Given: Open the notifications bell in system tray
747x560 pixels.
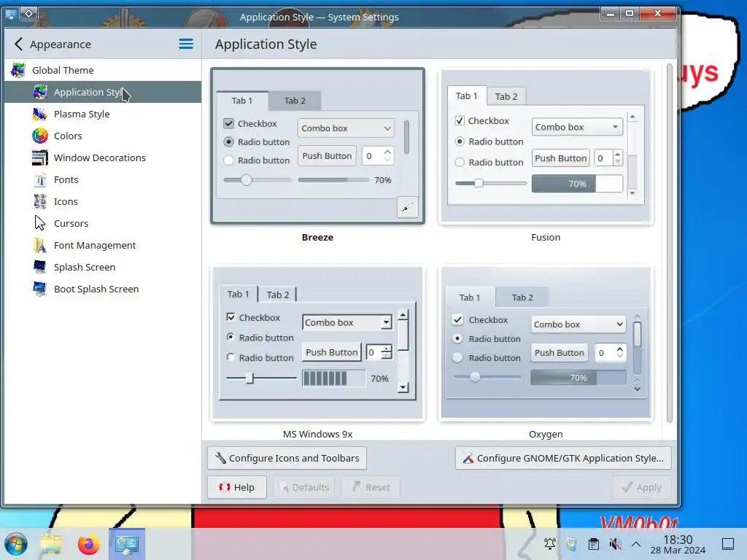Looking at the screenshot, I should [550, 544].
